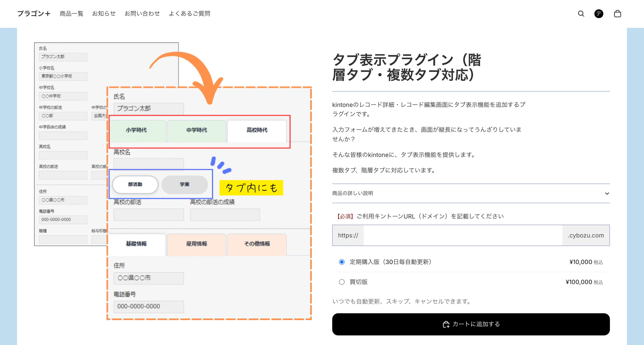Click the 高校時代 tab in product image
644x345 pixels.
[257, 130]
